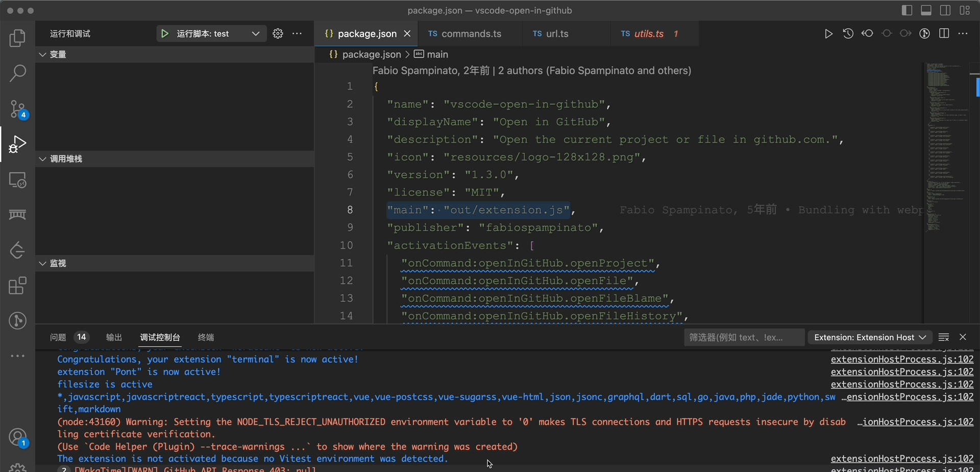Open the run script: test configuration dropdown

[211, 34]
